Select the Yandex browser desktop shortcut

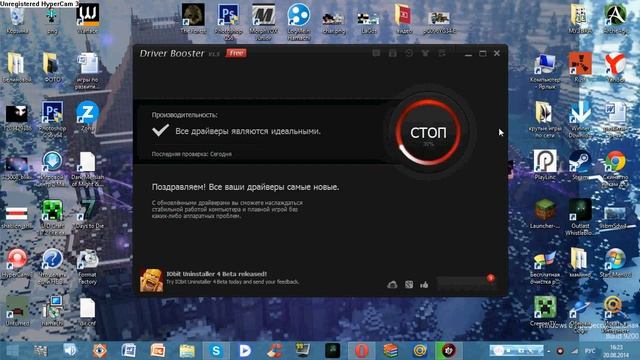point(615,67)
